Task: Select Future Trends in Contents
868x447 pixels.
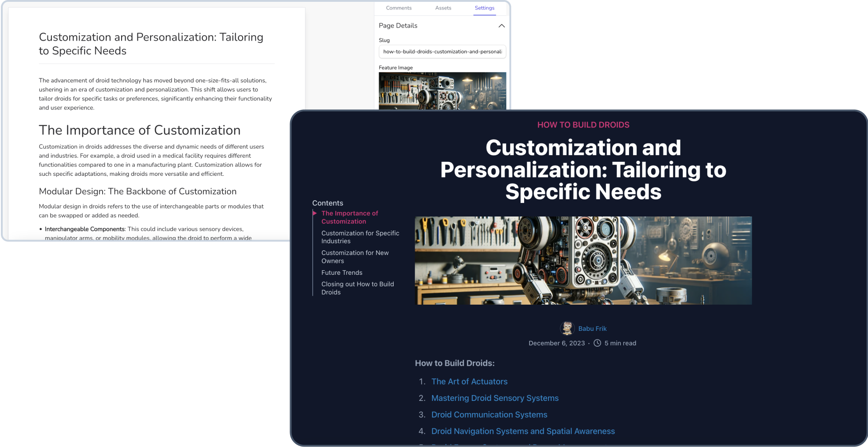Action: coord(342,273)
